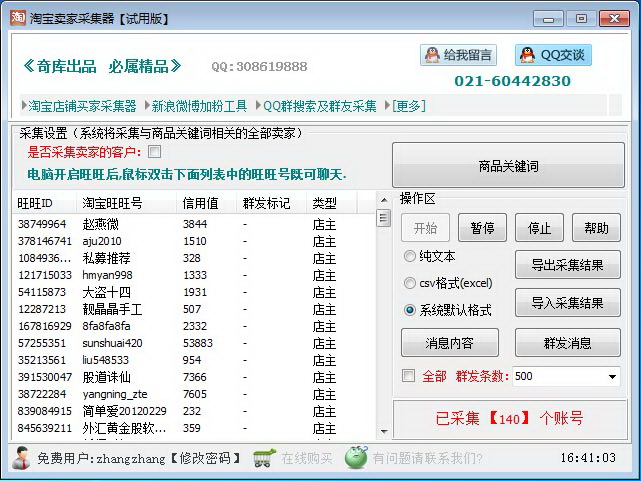Image resolution: width=641 pixels, height=481 pixels.
Task: Click 已采集【140】个账号 status text
Action: [509, 418]
